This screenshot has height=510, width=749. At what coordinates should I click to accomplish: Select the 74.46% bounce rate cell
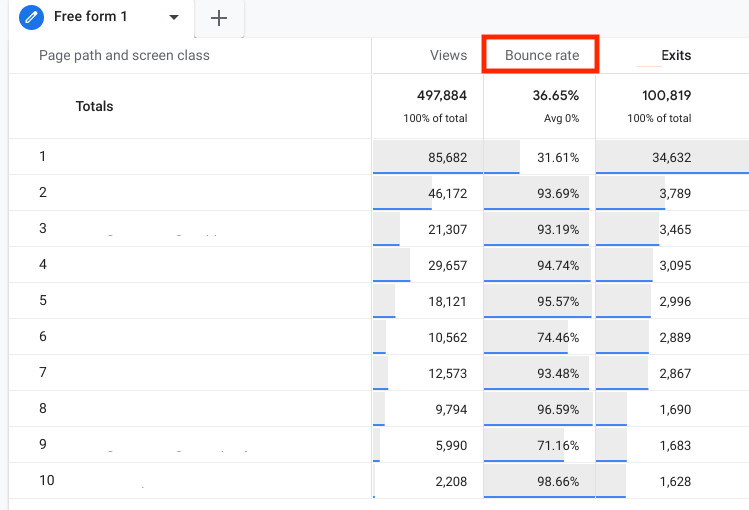(539, 337)
